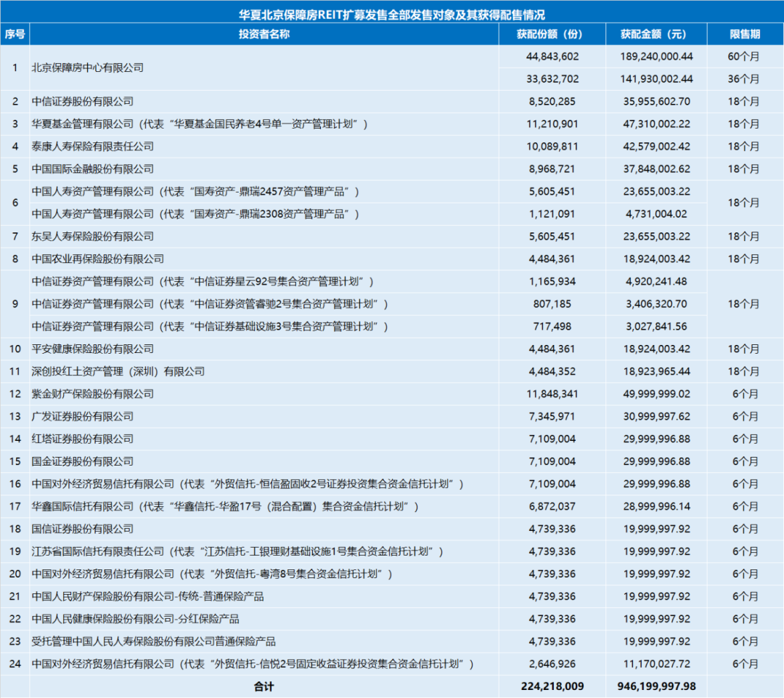
Task: Click share value 8,968,721
Action: click(x=552, y=169)
